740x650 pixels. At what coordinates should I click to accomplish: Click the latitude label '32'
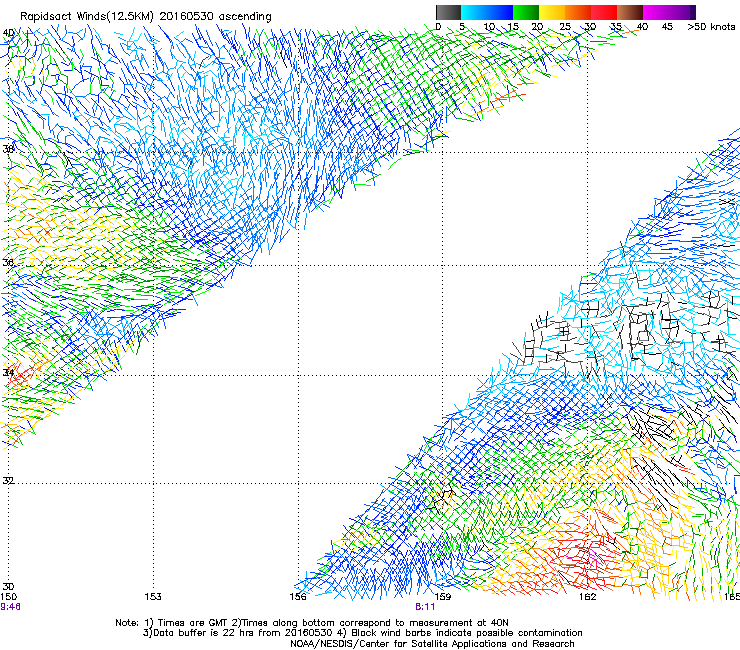8,481
